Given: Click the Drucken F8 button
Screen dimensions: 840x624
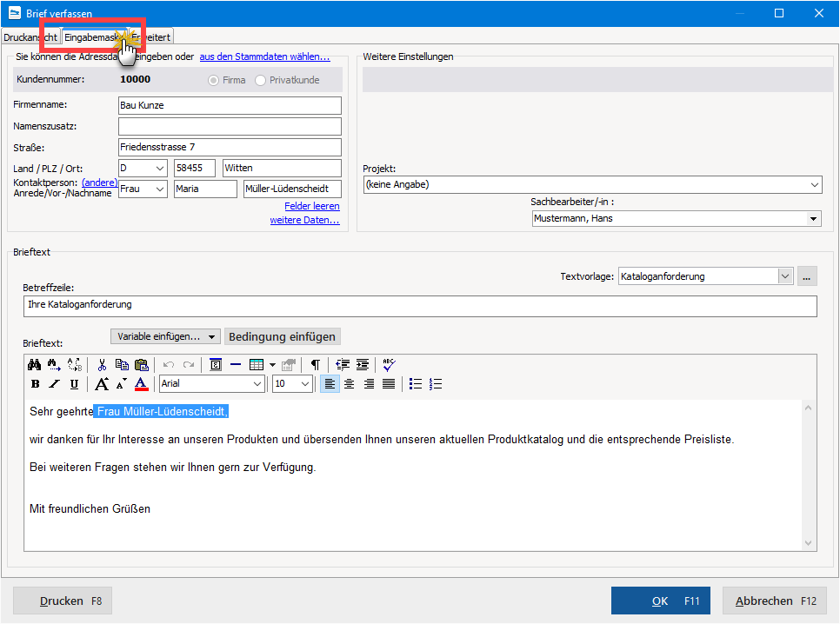Looking at the screenshot, I should pos(63,601).
